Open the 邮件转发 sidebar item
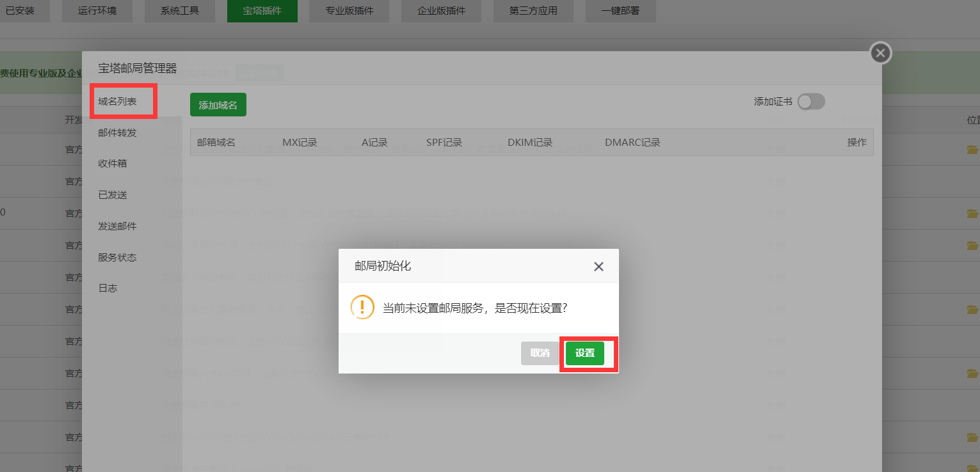The height and width of the screenshot is (472, 980). tap(117, 133)
